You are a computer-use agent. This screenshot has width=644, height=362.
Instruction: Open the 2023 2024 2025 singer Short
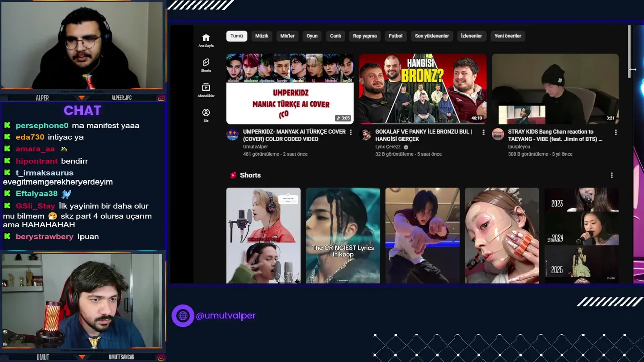pyautogui.click(x=582, y=235)
